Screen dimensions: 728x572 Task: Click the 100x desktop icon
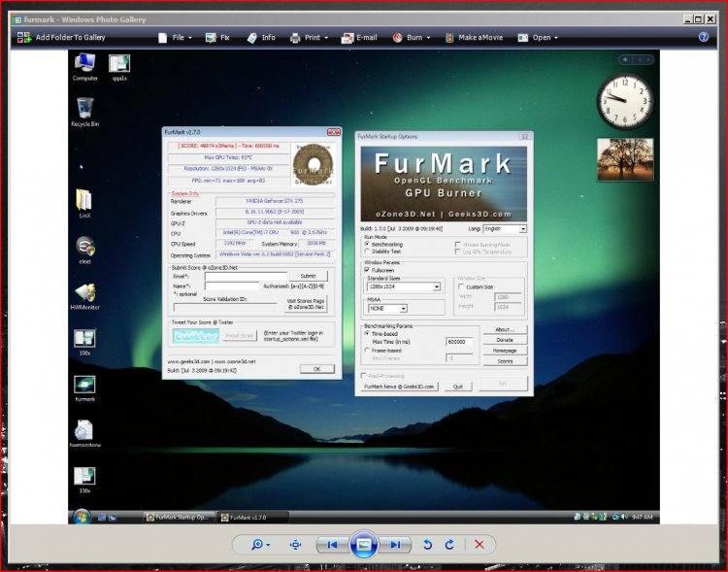click(x=85, y=342)
